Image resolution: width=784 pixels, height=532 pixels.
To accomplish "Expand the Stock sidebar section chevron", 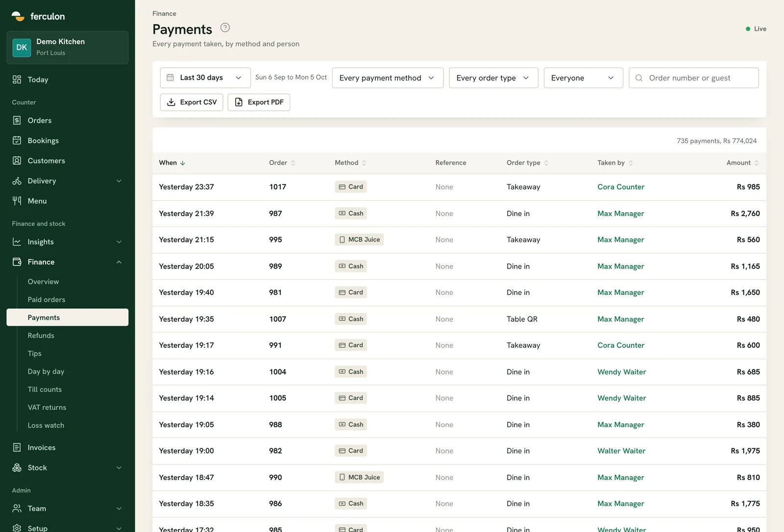I will 119,468.
